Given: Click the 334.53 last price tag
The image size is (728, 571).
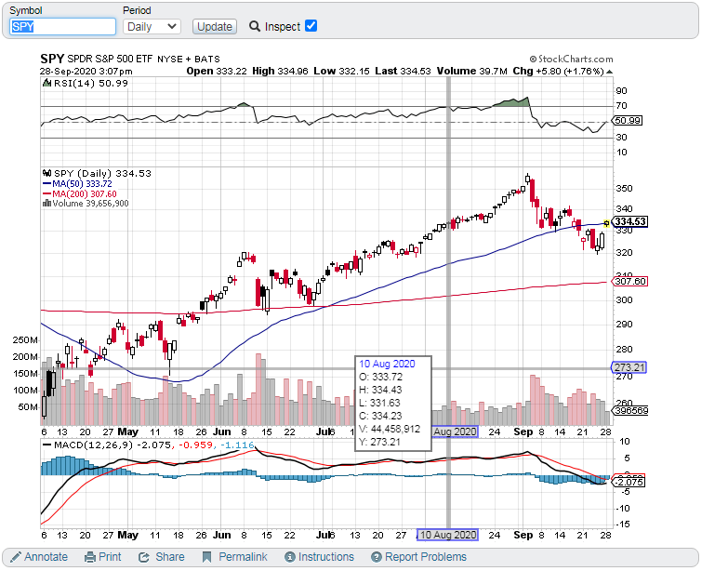Looking at the screenshot, I should 630,222.
